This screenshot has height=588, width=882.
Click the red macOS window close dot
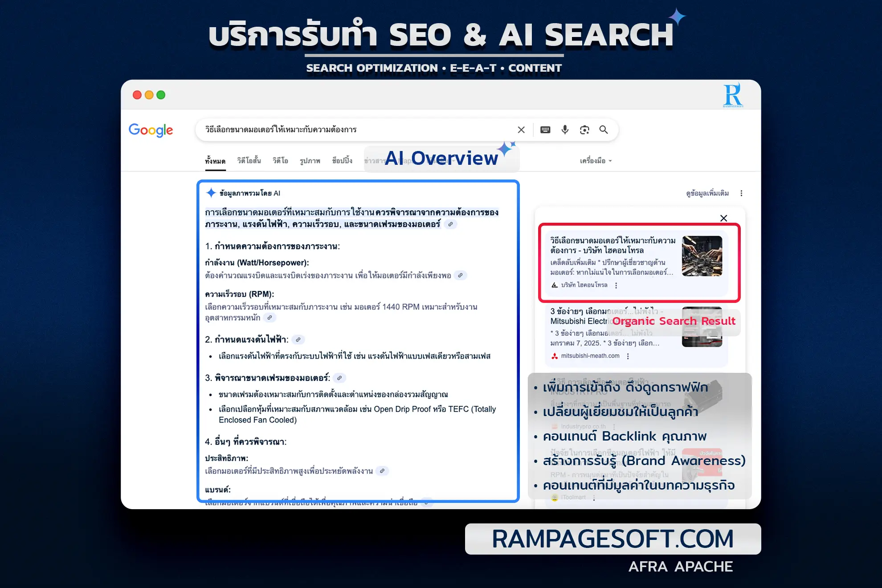tap(137, 95)
